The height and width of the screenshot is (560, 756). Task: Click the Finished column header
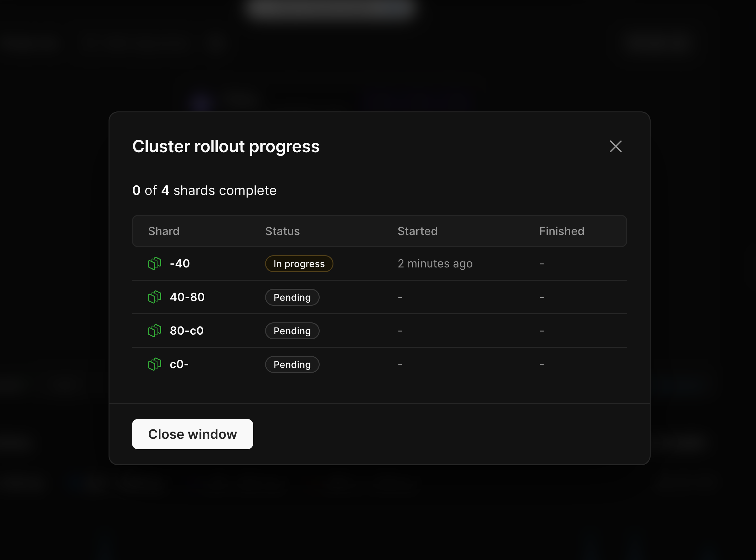click(562, 231)
